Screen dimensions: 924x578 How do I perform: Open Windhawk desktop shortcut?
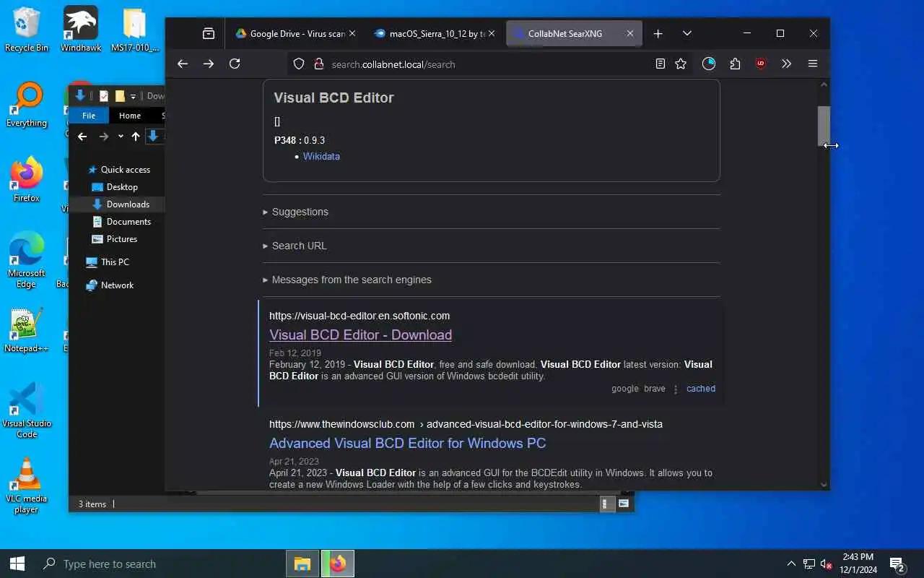(x=80, y=30)
